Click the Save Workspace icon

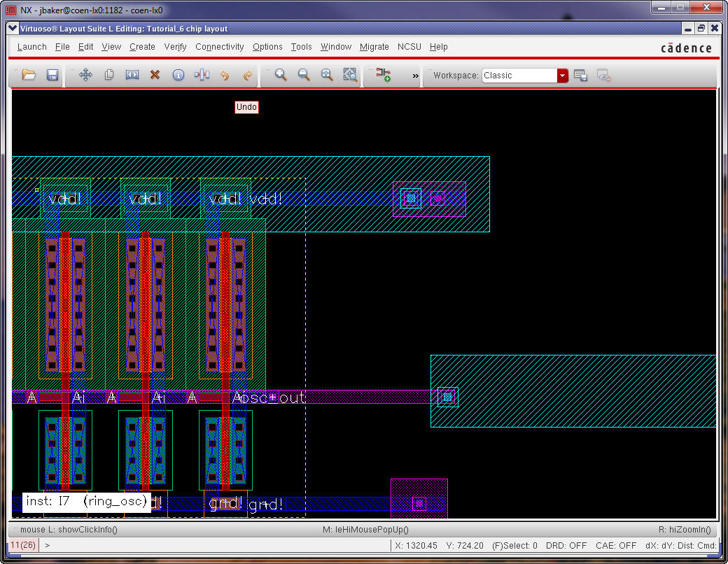[x=580, y=76]
